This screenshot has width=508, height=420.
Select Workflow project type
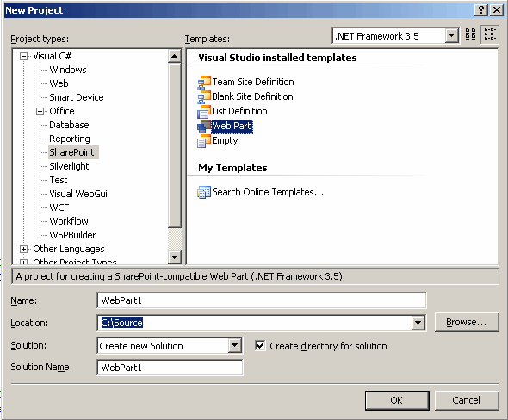coord(69,221)
